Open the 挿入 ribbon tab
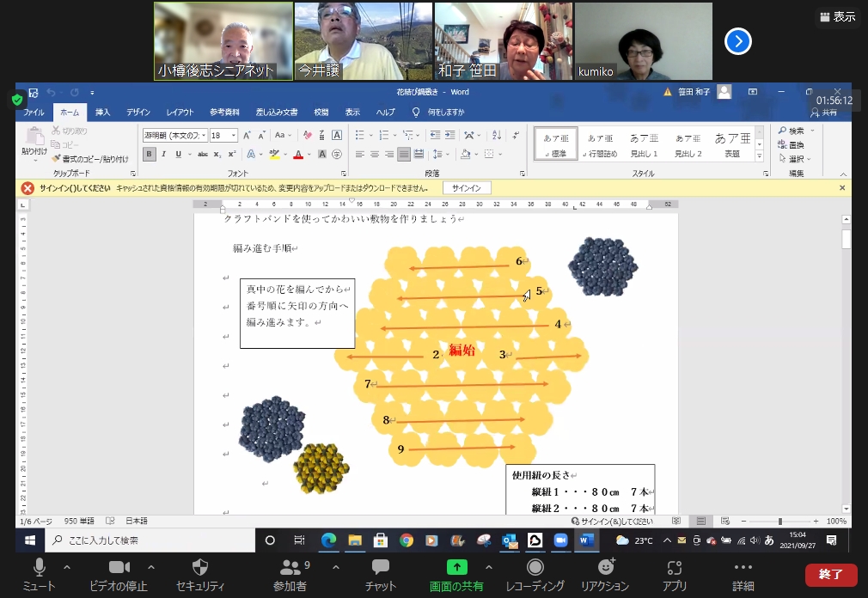This screenshot has width=868, height=598. (x=102, y=113)
